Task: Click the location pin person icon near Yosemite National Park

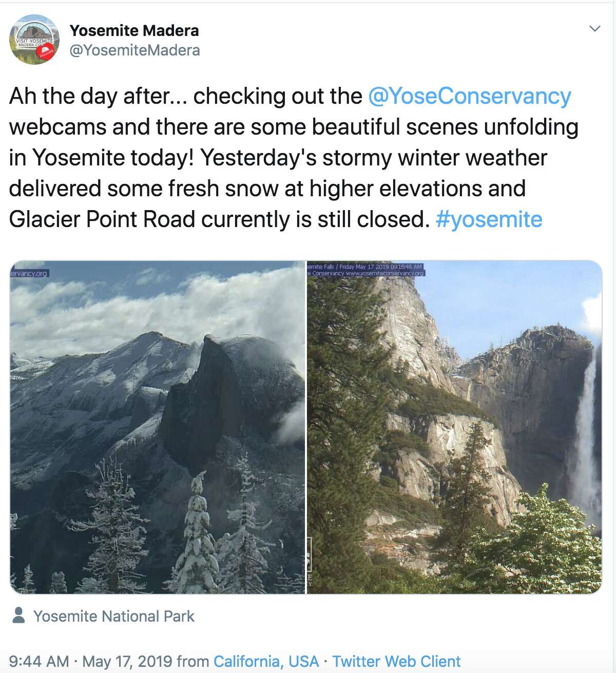Action: (x=19, y=615)
